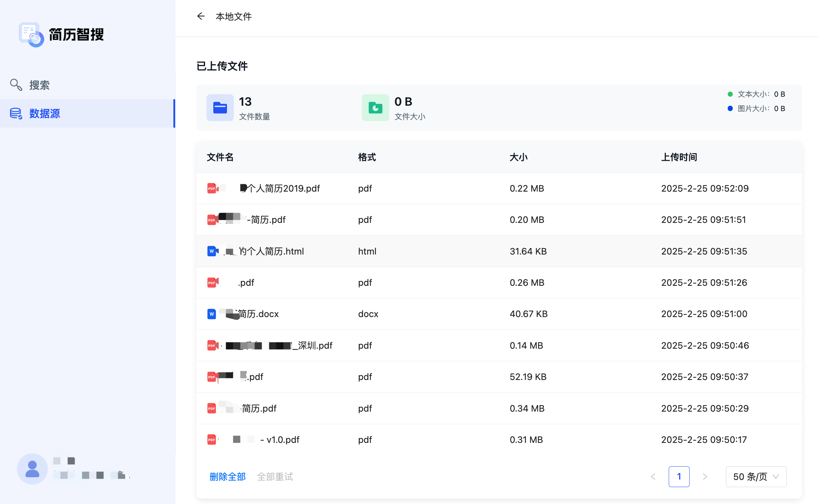Image resolution: width=818 pixels, height=504 pixels.
Task: Click the Word icon of 个人简历.html
Action: [x=212, y=251]
